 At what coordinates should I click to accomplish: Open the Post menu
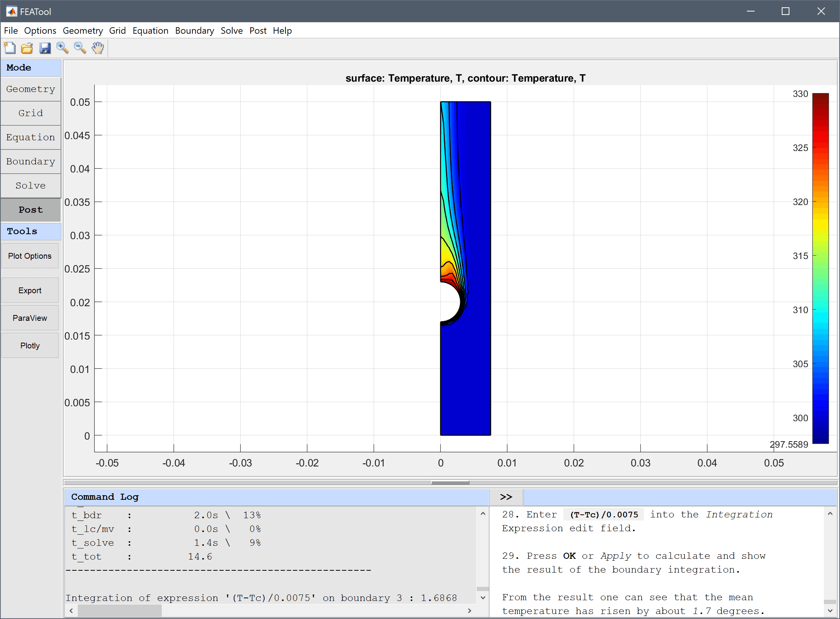pos(258,31)
